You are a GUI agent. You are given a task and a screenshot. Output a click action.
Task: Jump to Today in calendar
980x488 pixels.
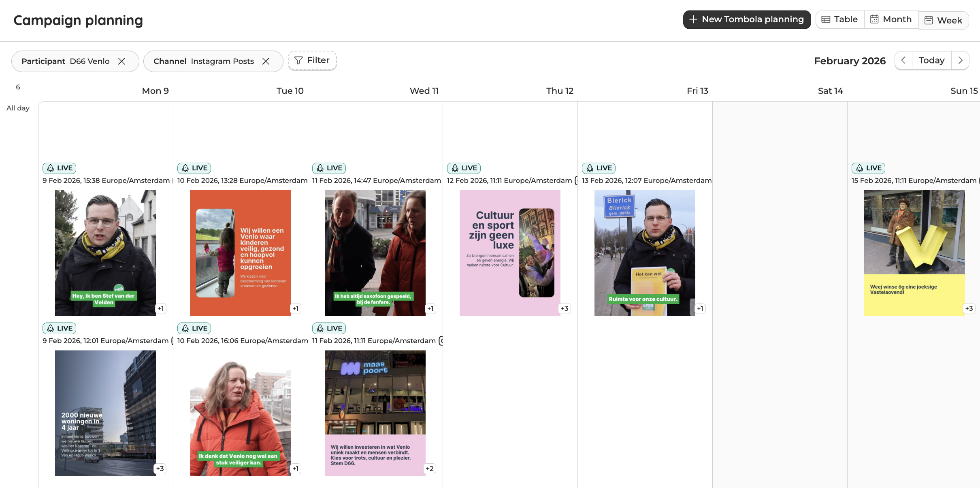[x=931, y=61]
